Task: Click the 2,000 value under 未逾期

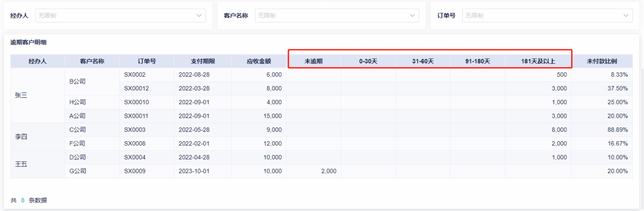Action: [328, 171]
